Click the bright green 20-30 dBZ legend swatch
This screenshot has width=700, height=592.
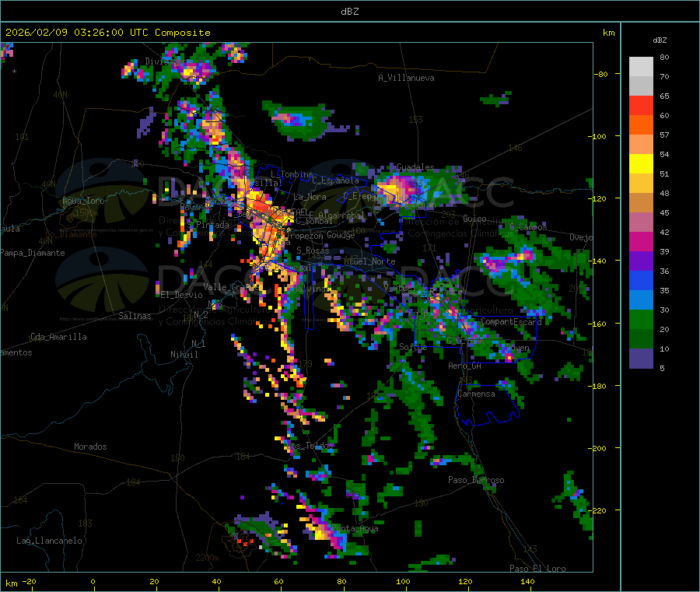click(641, 319)
